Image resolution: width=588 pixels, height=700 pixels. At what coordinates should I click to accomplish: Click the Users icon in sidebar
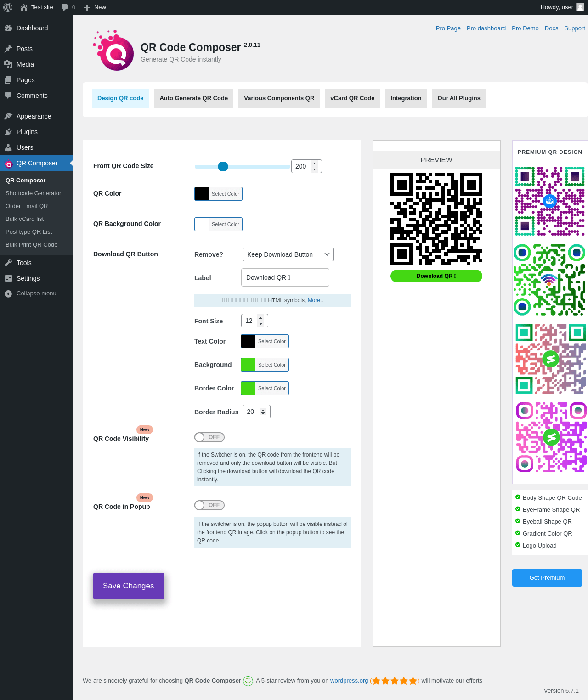coord(8,147)
